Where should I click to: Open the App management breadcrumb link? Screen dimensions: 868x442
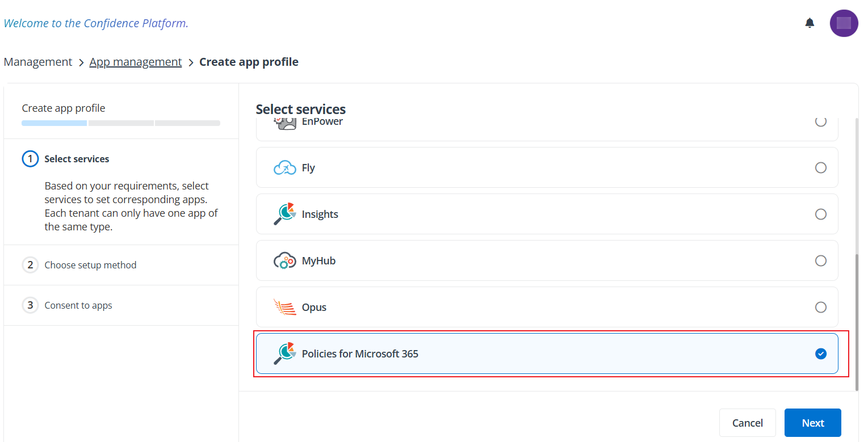coord(136,61)
